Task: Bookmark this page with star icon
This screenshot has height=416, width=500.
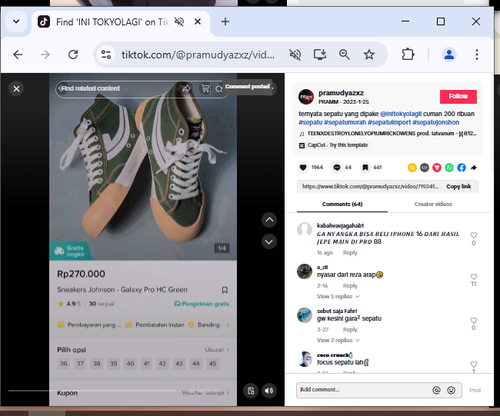Action: point(369,54)
